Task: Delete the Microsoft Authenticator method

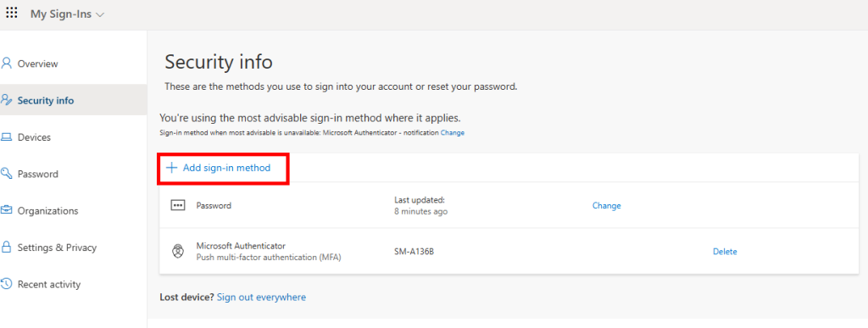Action: tap(725, 251)
